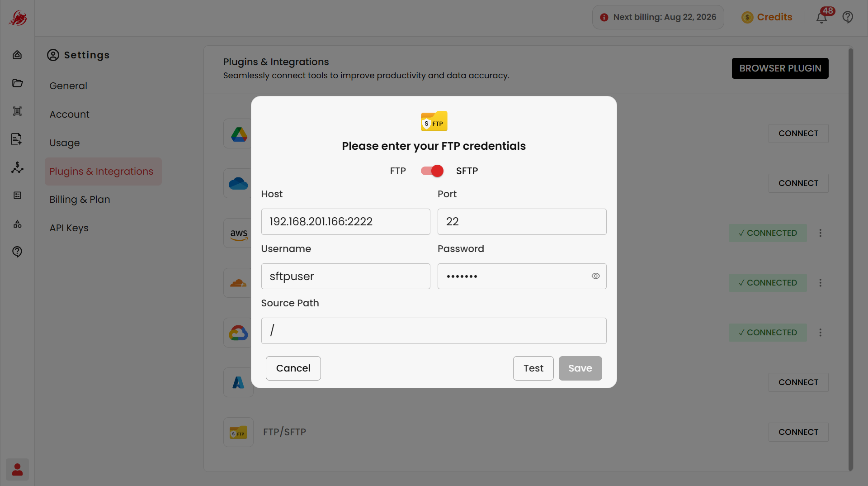Screen dimensions: 868x486
Task: Click the OneDrive cloud integration icon
Action: point(239,183)
